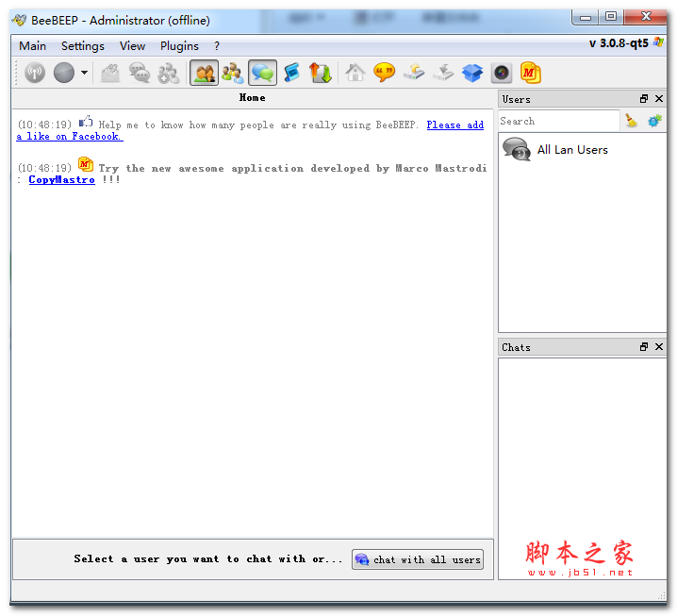Screen dimensions: 677x616
Task: Click the version label v 3.0.8-qt5
Action: (x=619, y=43)
